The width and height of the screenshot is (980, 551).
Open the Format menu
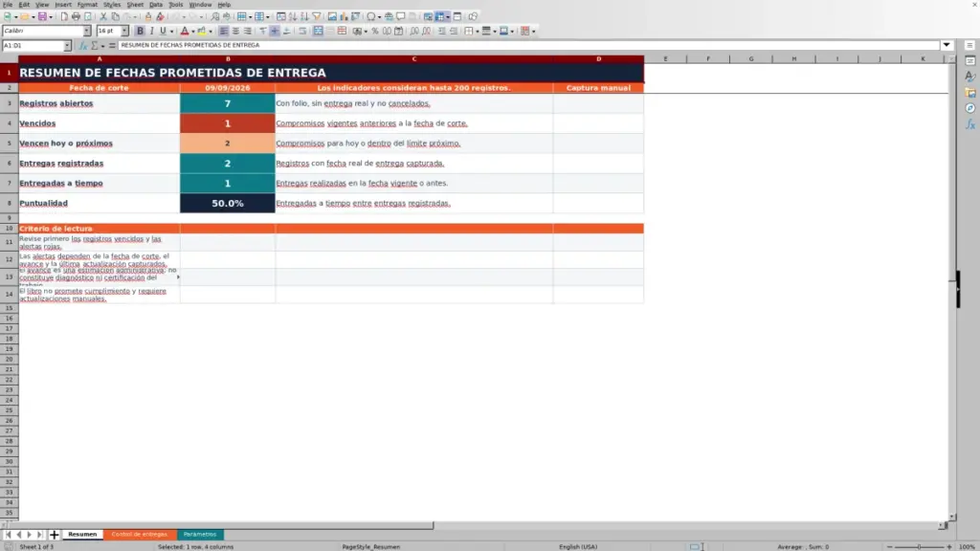point(87,5)
